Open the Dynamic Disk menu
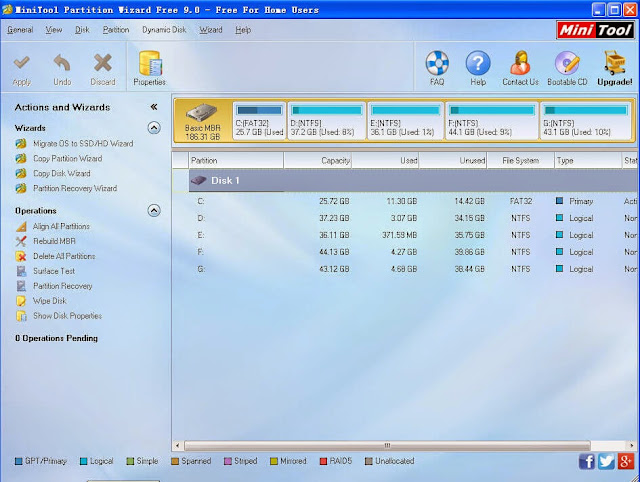The image size is (640, 482). (164, 30)
